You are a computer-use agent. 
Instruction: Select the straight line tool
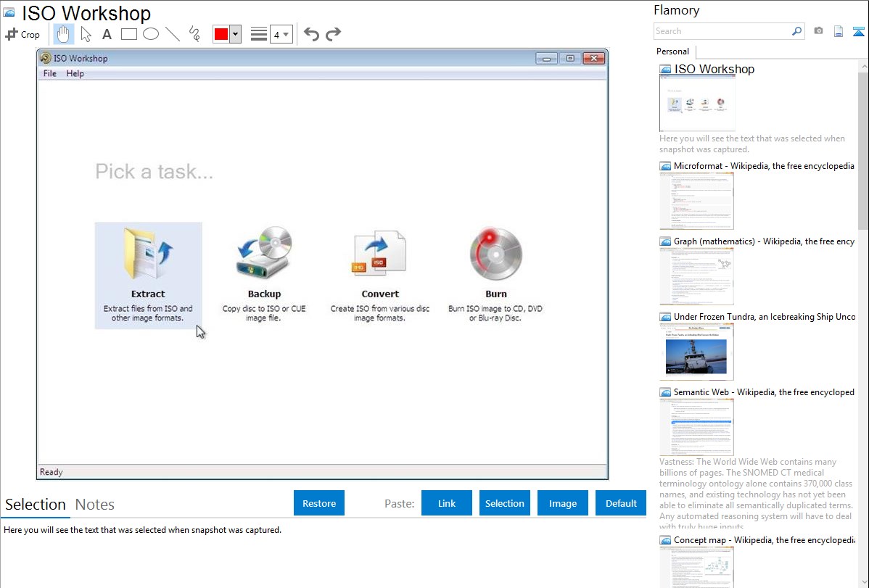[x=173, y=34]
